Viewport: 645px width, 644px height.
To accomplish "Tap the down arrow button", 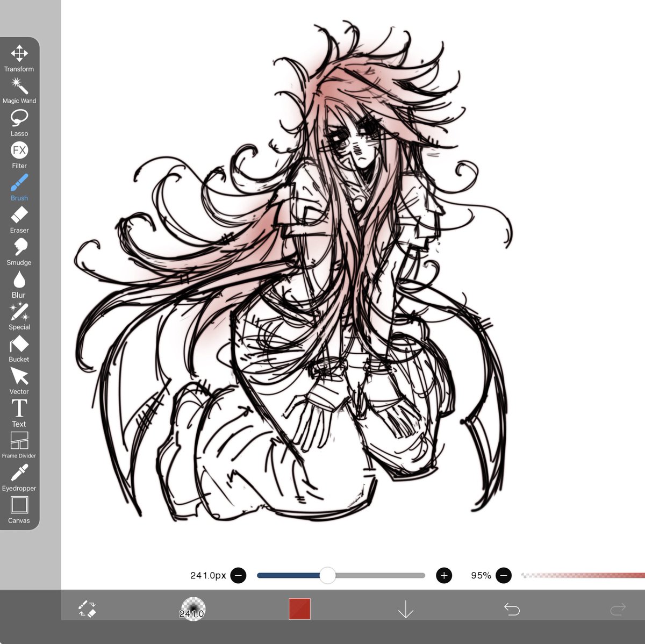I will coord(405,609).
